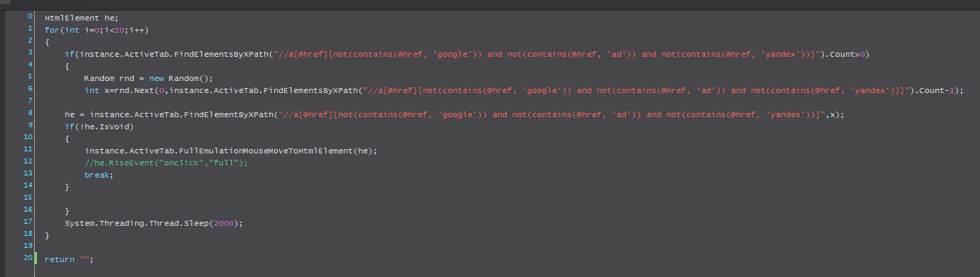The height and width of the screenshot is (277, 980).
Task: Click line number 0 in the gutter
Action: tap(29, 16)
